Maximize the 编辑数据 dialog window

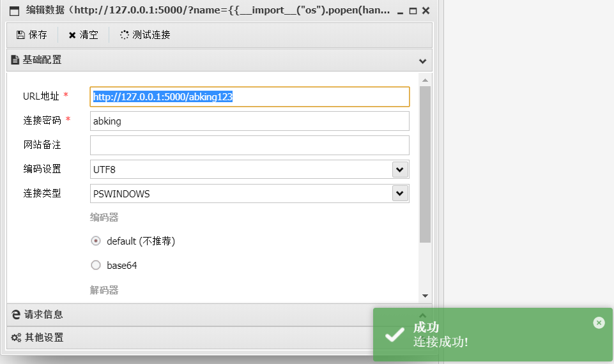coord(413,11)
